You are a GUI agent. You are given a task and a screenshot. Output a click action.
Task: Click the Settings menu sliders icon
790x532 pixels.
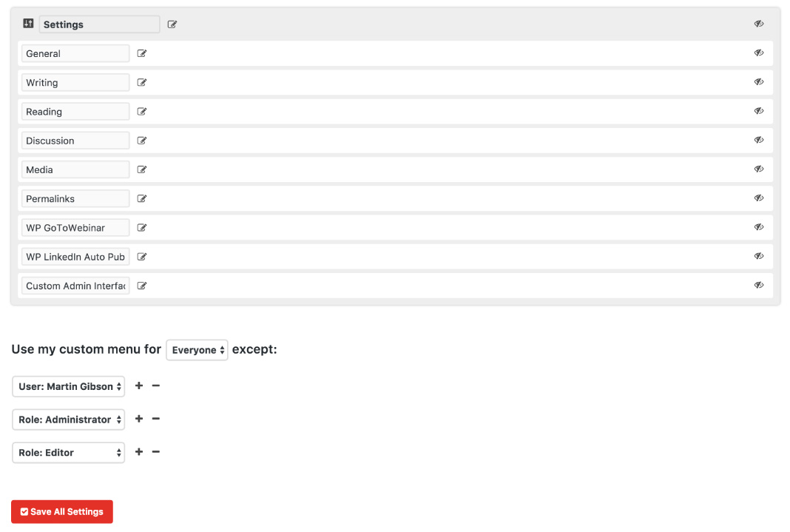[x=29, y=24]
